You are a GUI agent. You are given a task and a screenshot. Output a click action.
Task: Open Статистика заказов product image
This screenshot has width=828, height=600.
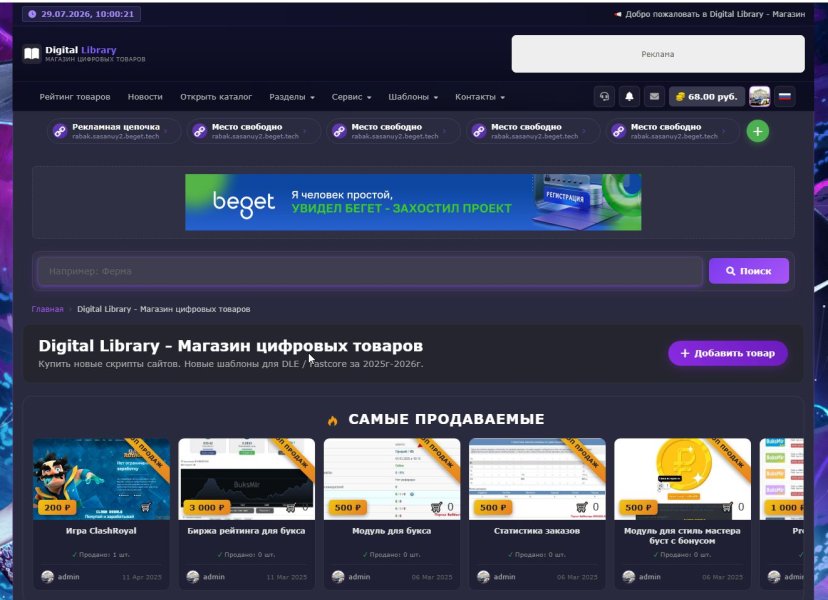(x=537, y=479)
